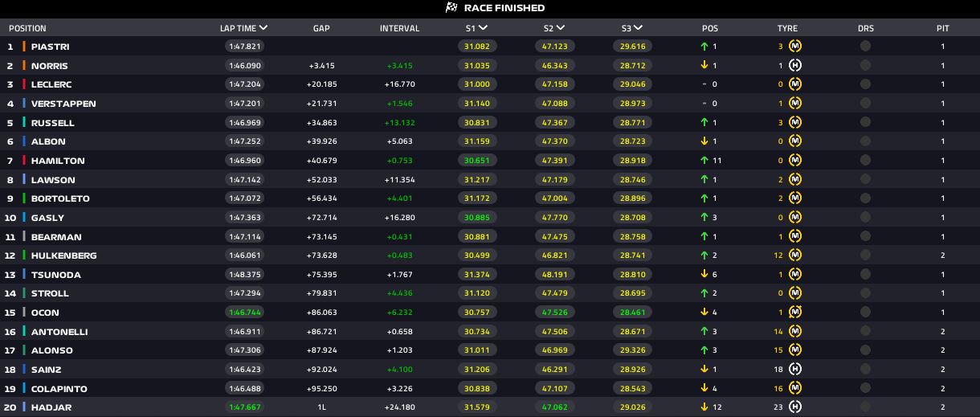Click Leclerc's red team color bar
The height and width of the screenshot is (417, 980).
point(24,84)
